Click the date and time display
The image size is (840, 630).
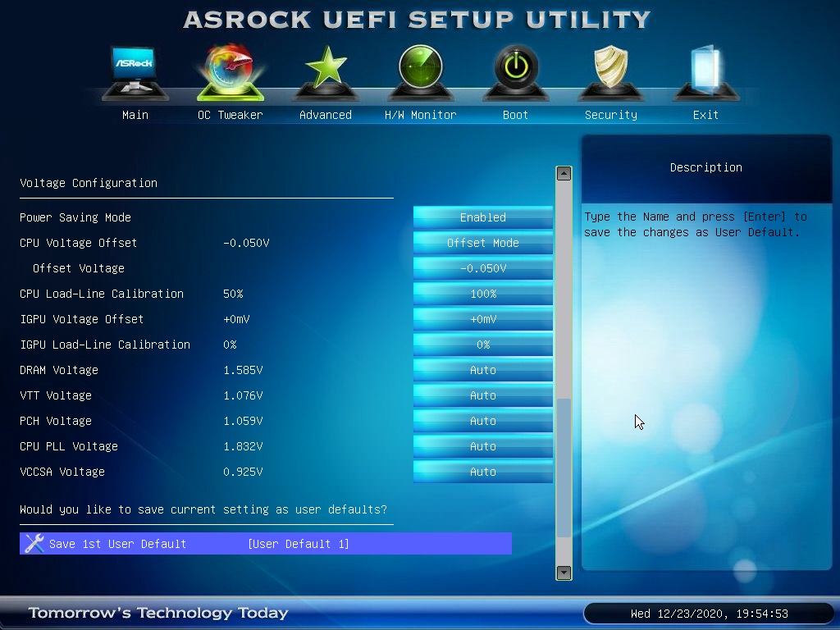[x=710, y=614]
